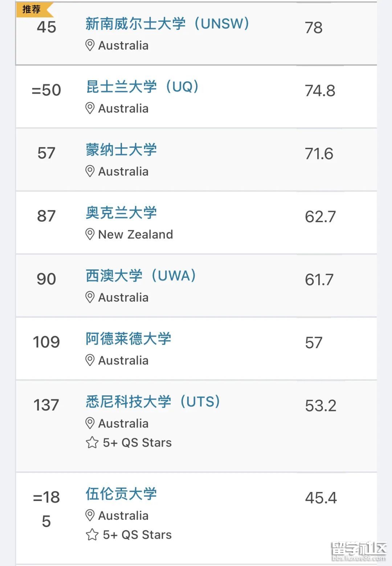
Task: Open the 昆士兰大学 (UQ) link
Action: (142, 87)
